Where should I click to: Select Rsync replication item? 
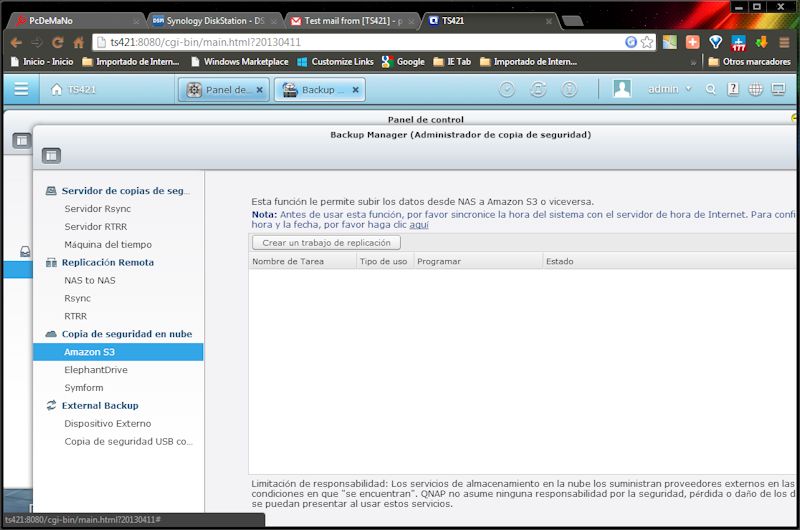point(78,298)
